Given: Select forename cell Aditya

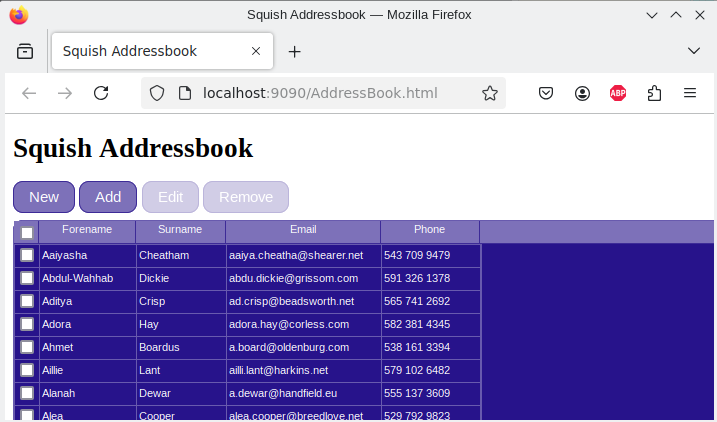Looking at the screenshot, I should [88, 301].
